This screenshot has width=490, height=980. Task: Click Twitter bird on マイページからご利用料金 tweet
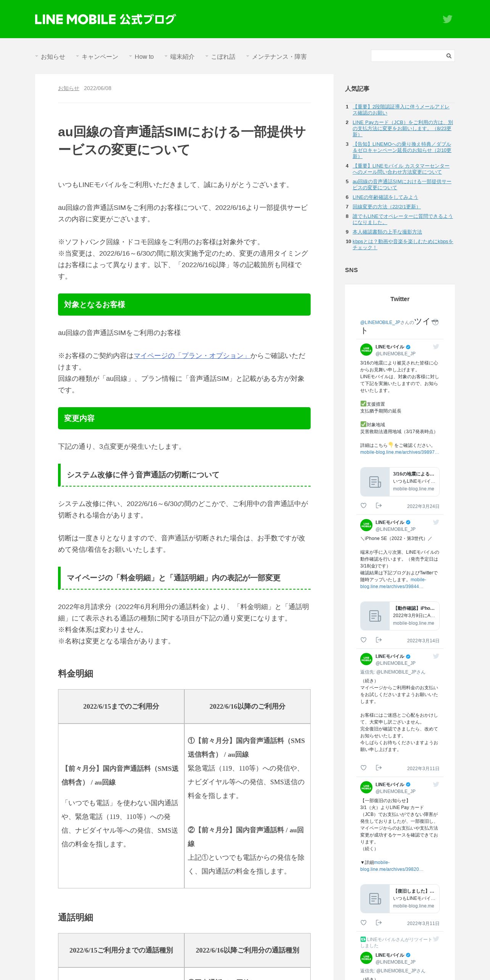436,656
